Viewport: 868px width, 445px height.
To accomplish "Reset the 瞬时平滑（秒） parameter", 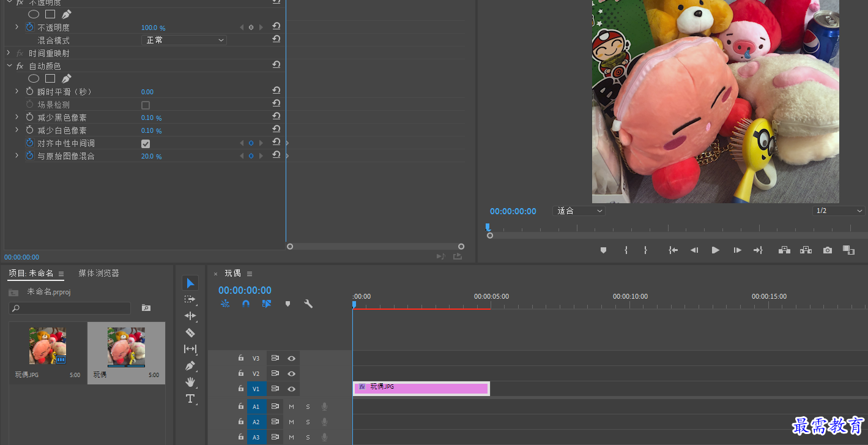I will (x=276, y=91).
